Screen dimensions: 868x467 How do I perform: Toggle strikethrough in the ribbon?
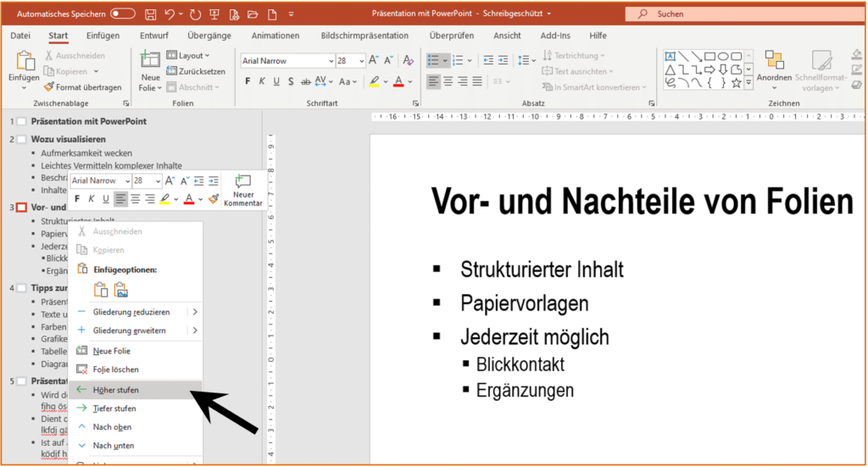305,81
